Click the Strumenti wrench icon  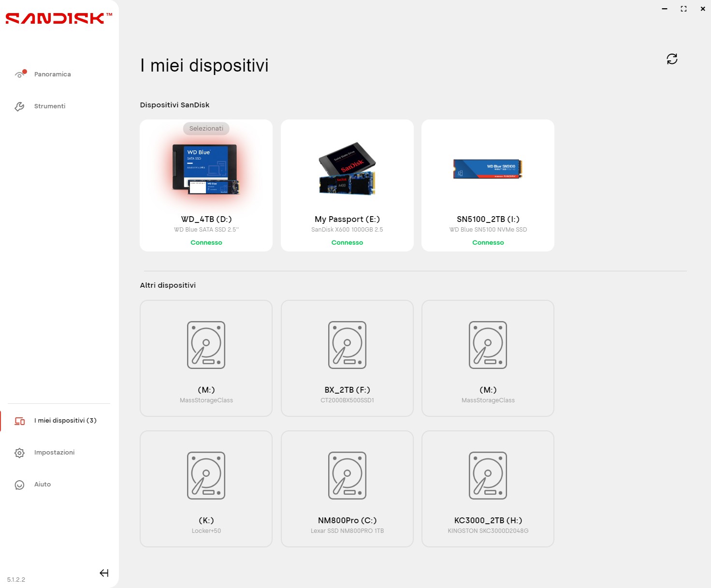[x=19, y=106]
